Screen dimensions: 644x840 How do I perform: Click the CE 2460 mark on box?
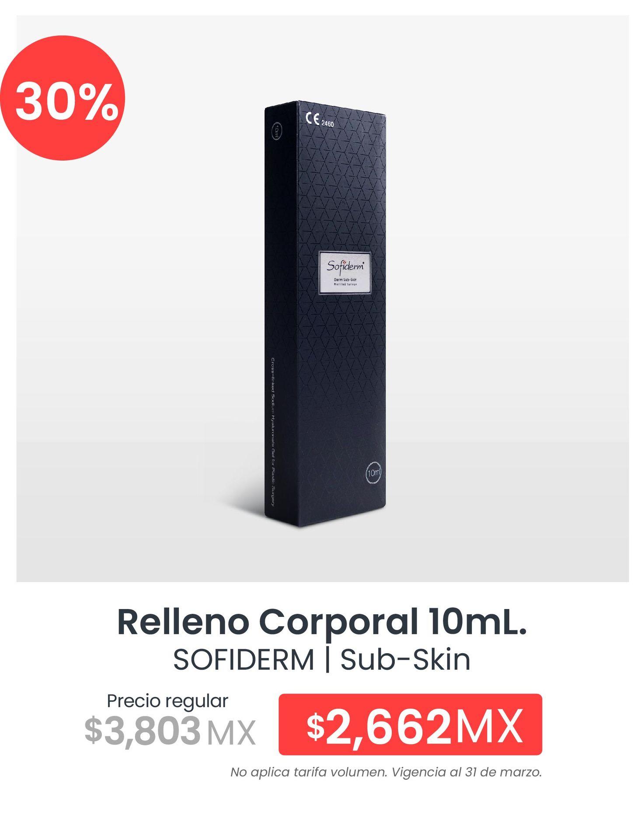[320, 120]
